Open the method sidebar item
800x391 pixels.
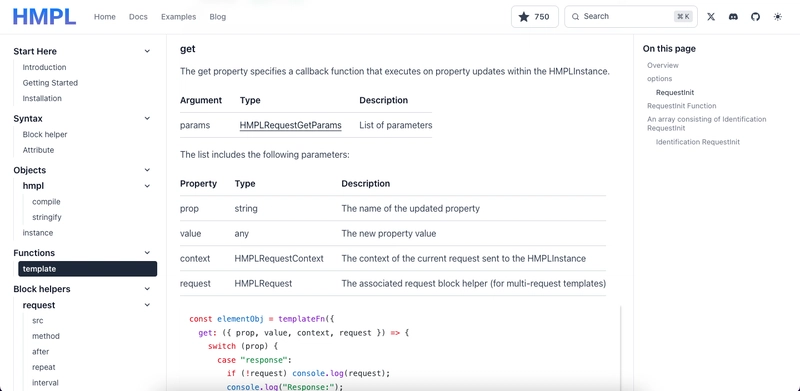tap(46, 336)
